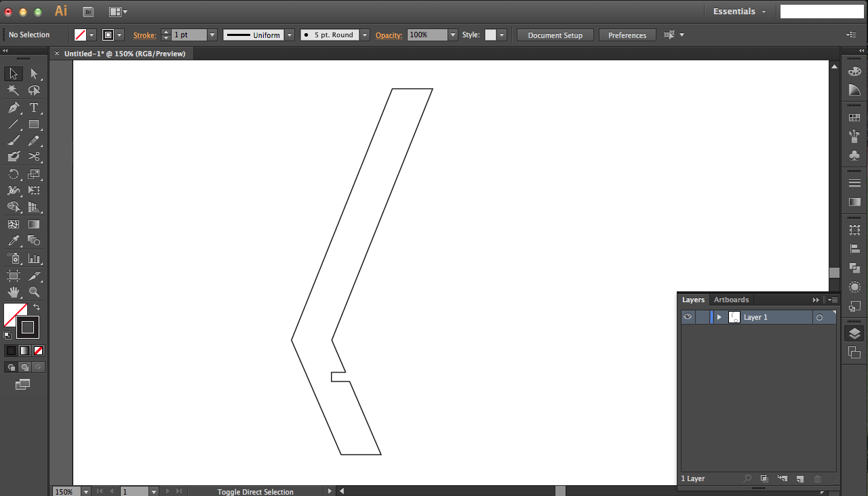Open the 5 pt. Round brush dropdown
Image resolution: width=868 pixels, height=496 pixels.
365,35
